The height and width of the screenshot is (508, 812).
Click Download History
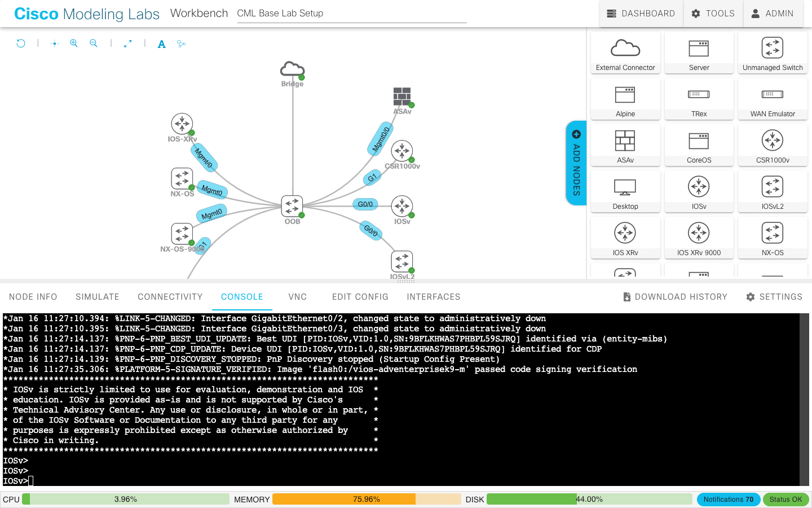click(x=675, y=296)
